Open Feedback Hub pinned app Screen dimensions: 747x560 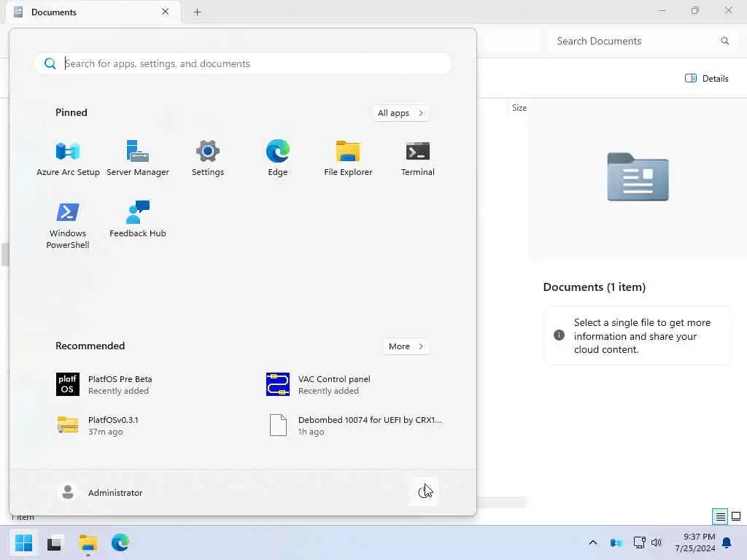pos(138,219)
